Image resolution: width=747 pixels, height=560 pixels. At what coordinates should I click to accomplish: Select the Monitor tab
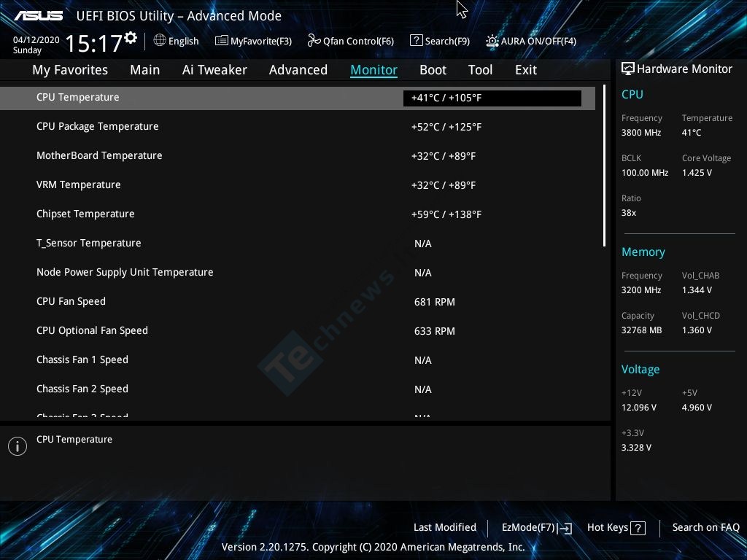coord(374,70)
